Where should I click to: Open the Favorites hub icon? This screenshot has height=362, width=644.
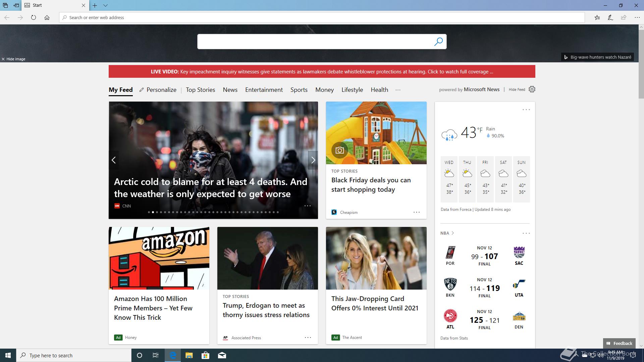click(597, 17)
